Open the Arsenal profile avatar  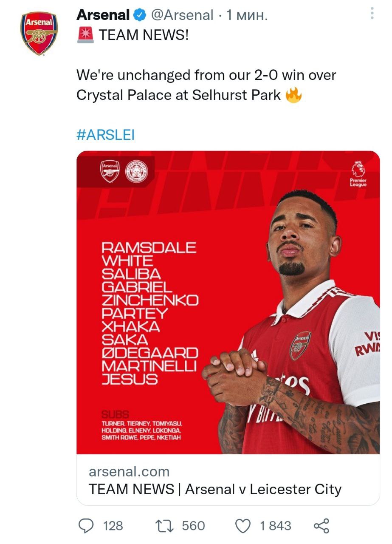[39, 33]
